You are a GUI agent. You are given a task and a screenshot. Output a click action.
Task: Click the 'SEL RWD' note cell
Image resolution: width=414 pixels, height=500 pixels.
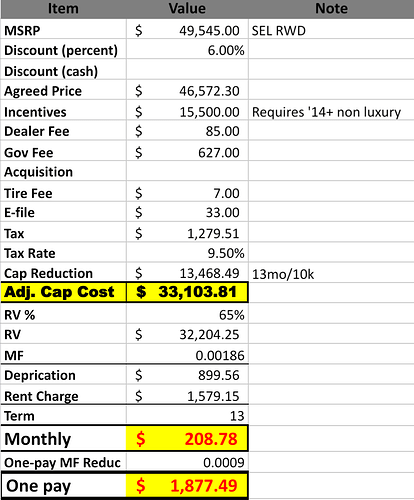[331, 30]
